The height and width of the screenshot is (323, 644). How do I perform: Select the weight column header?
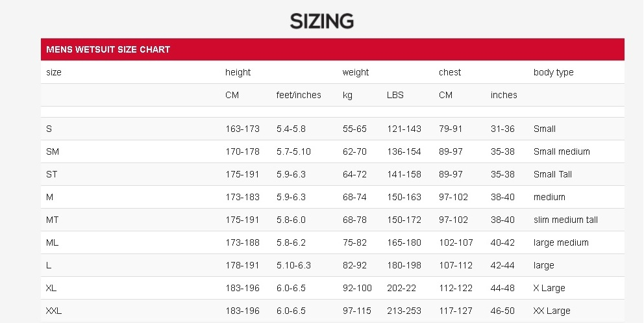356,72
